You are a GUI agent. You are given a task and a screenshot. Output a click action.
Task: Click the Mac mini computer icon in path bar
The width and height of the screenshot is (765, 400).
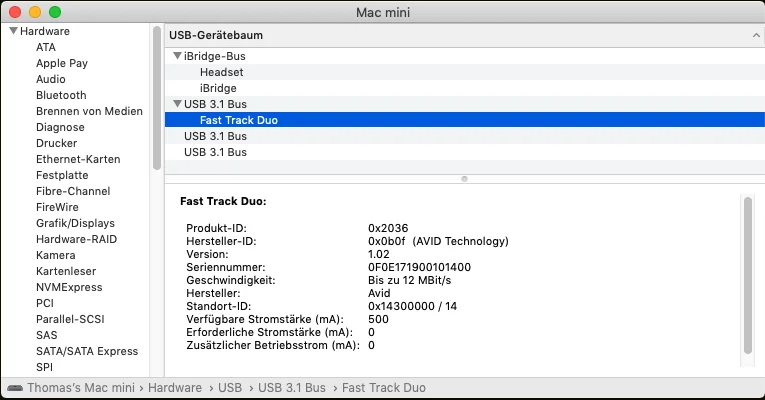(15, 388)
